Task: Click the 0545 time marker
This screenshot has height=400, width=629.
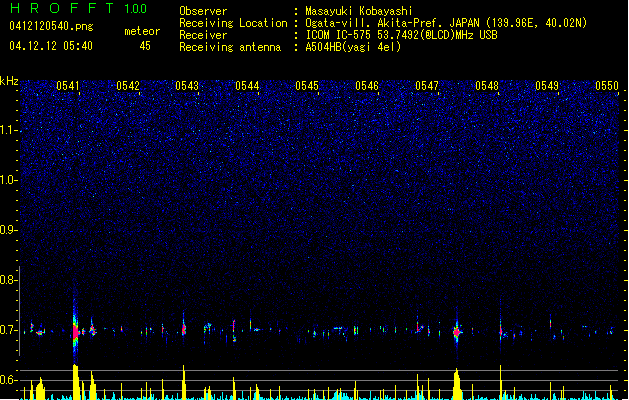Action: 307,86
